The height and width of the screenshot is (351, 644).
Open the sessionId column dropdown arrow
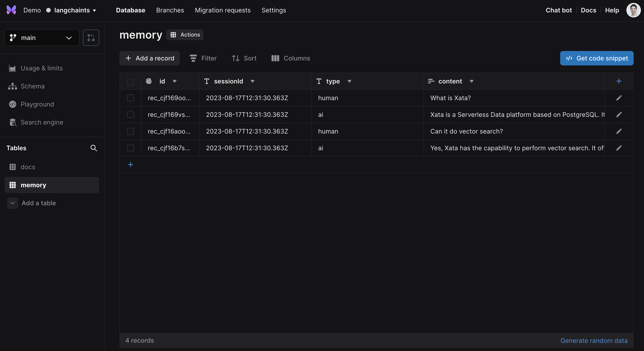tap(252, 81)
